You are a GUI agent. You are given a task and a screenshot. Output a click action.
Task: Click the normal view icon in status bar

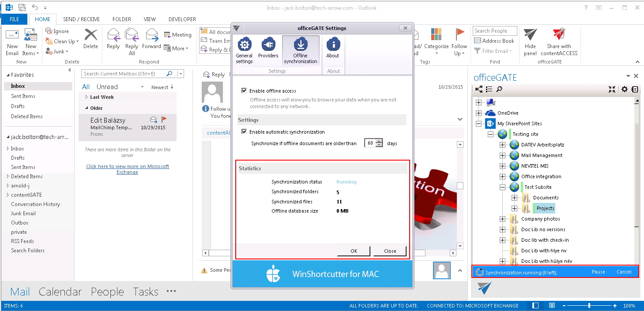point(535,306)
